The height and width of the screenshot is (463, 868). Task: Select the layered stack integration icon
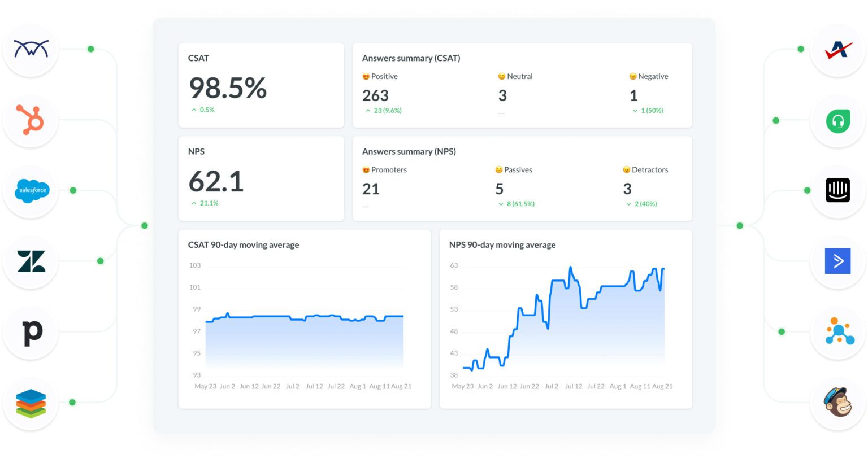31,403
